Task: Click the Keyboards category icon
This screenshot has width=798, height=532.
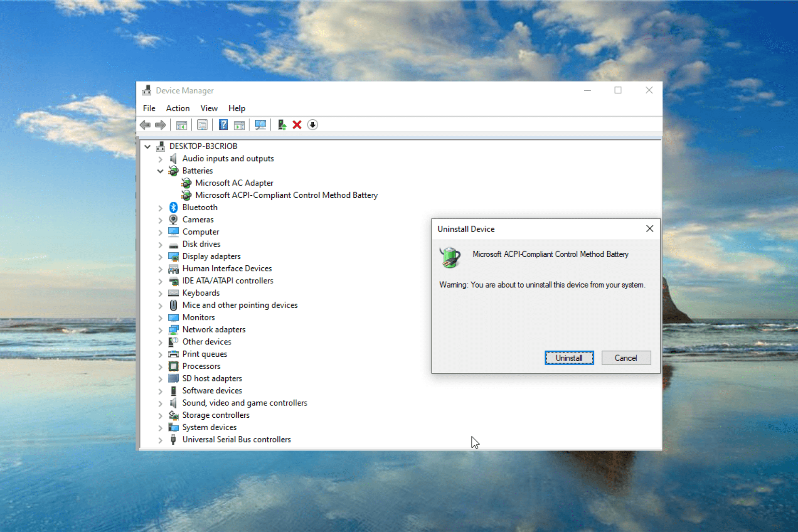Action: pos(173,293)
